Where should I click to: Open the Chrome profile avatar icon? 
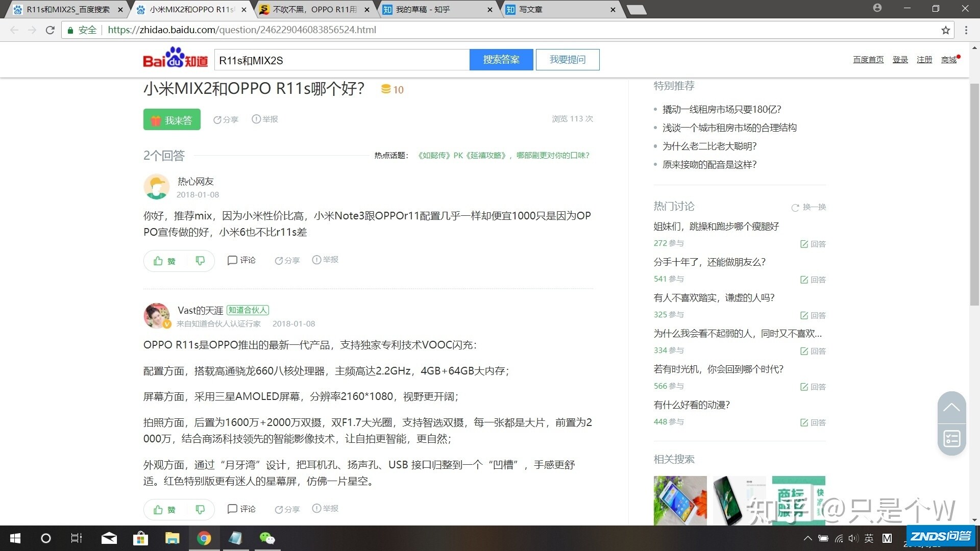[877, 8]
